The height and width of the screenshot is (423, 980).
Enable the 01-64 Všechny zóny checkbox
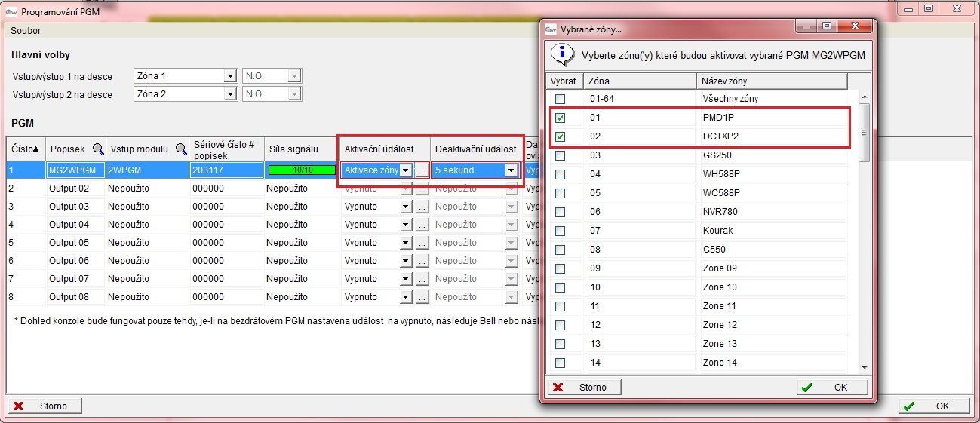pyautogui.click(x=560, y=100)
